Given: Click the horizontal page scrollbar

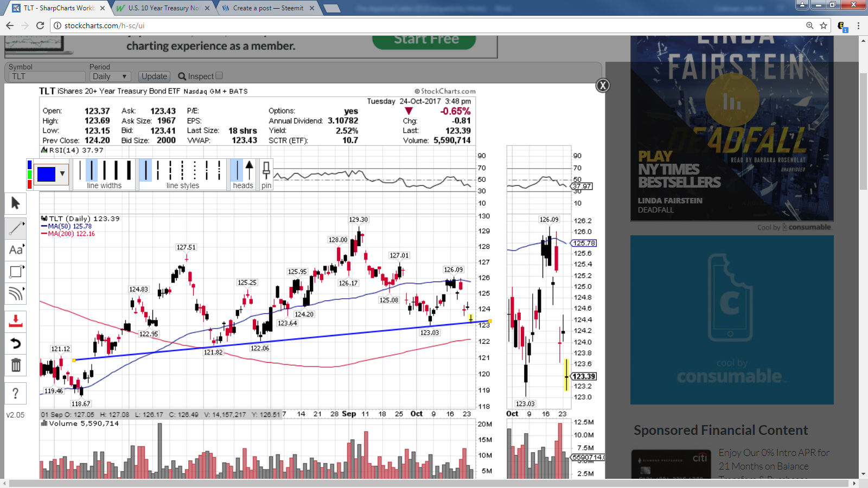Looking at the screenshot, I should [x=429, y=483].
